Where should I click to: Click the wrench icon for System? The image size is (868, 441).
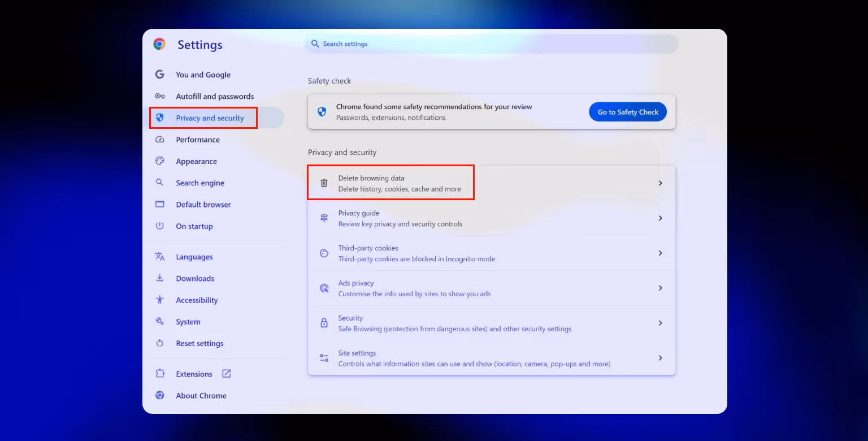[x=160, y=321]
